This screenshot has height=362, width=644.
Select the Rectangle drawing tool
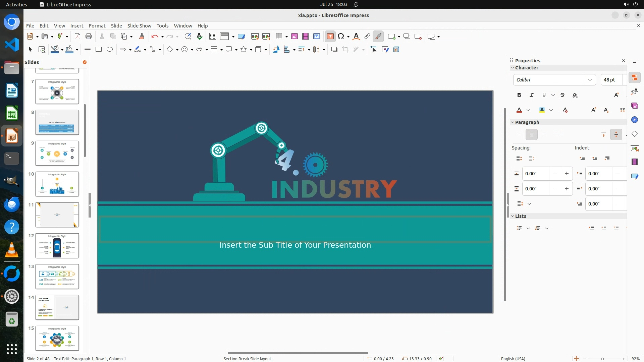[99, 50]
